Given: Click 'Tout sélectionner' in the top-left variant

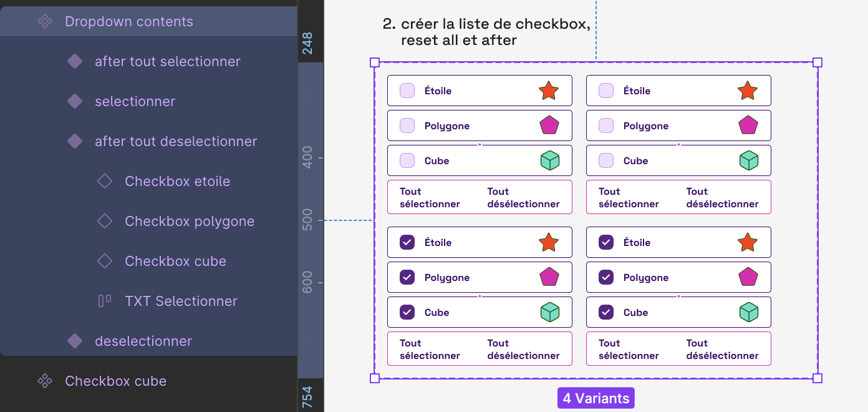Looking at the screenshot, I should click(430, 197).
